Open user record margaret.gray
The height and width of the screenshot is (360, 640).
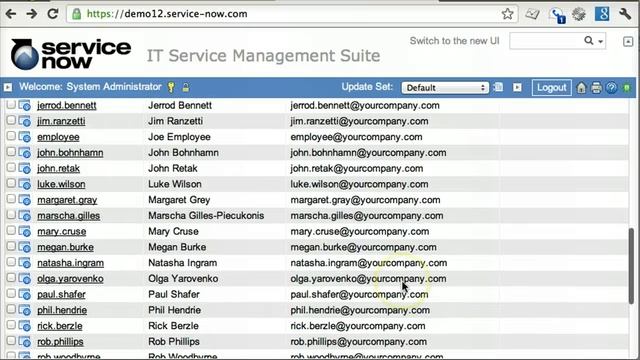tap(67, 200)
